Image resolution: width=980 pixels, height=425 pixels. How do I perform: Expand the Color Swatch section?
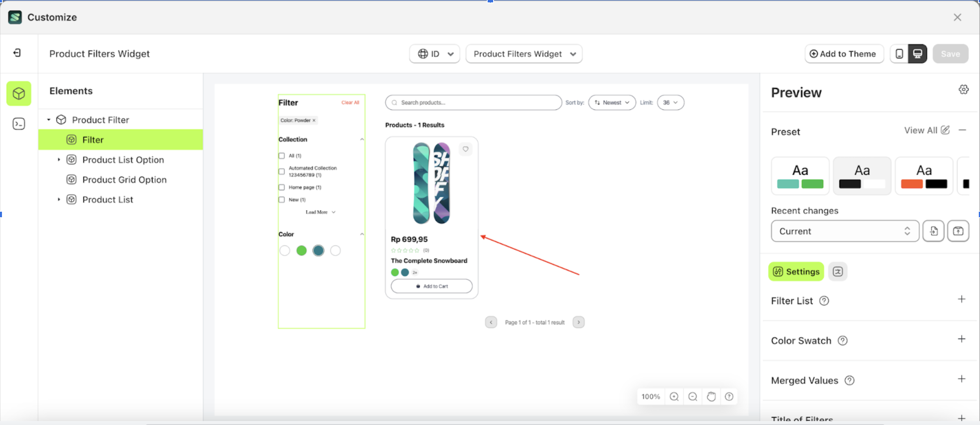[962, 339]
